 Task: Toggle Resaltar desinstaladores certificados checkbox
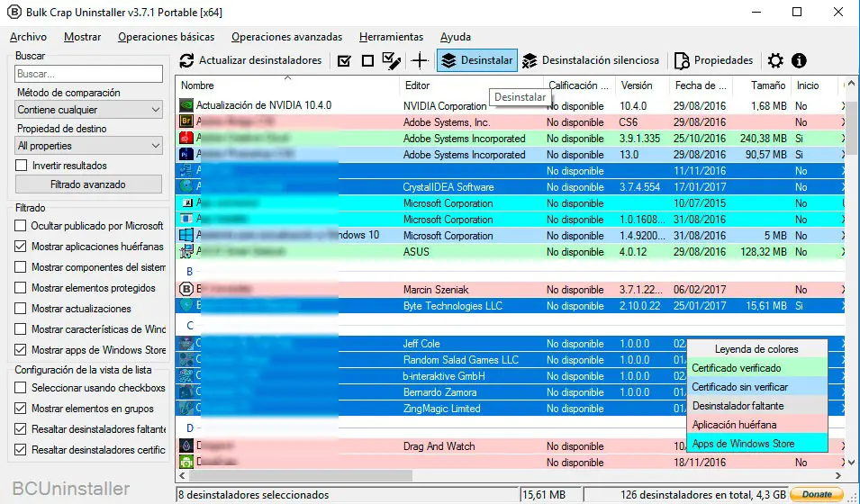[x=21, y=450]
